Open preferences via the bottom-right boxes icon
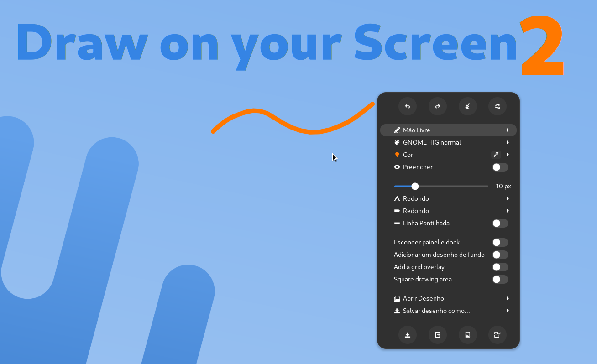This screenshot has width=597, height=364. (x=497, y=335)
